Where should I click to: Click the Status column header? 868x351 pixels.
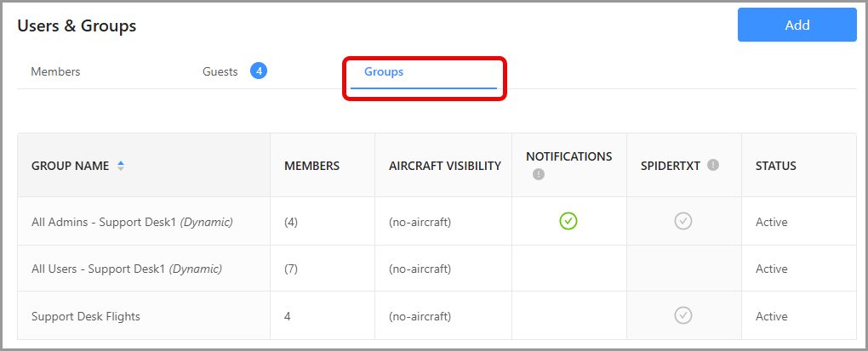(775, 166)
